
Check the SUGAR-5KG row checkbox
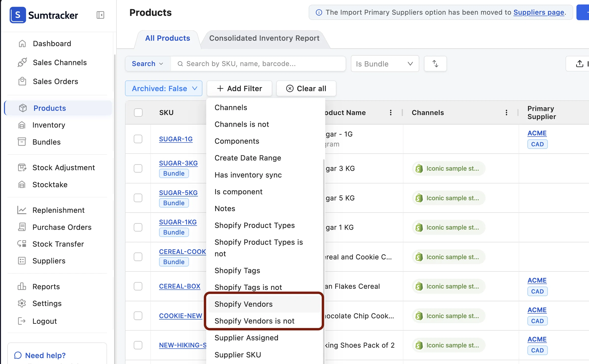click(x=138, y=198)
